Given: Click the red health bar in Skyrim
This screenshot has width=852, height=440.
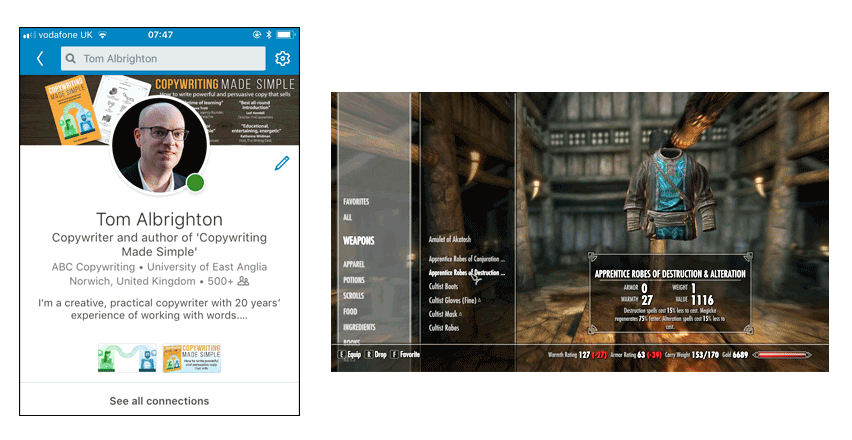Looking at the screenshot, I should tap(782, 355).
